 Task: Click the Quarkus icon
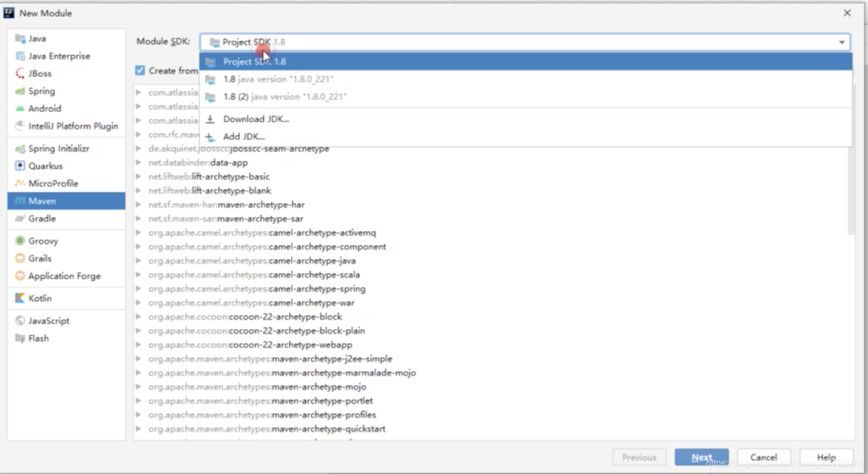point(20,166)
